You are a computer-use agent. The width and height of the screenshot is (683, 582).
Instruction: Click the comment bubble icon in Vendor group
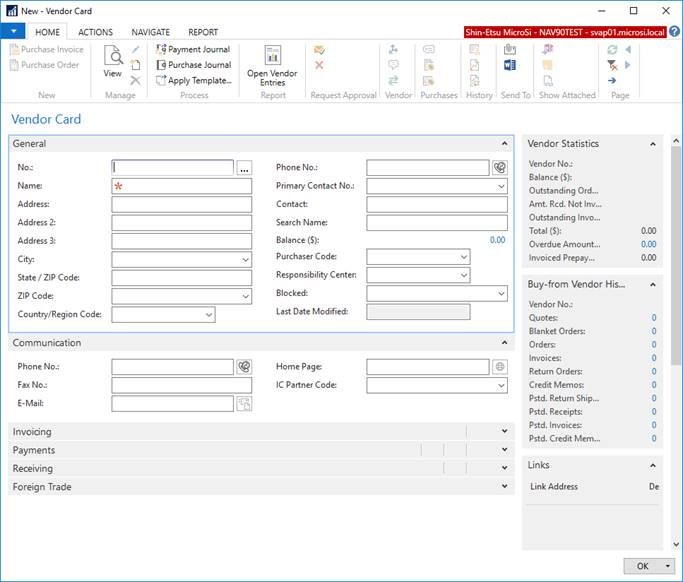pyautogui.click(x=393, y=65)
